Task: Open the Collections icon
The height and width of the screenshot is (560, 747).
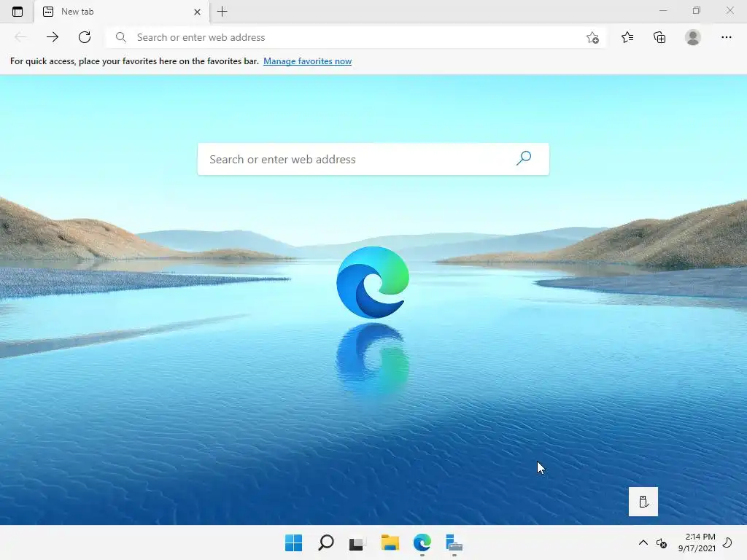Action: click(659, 37)
